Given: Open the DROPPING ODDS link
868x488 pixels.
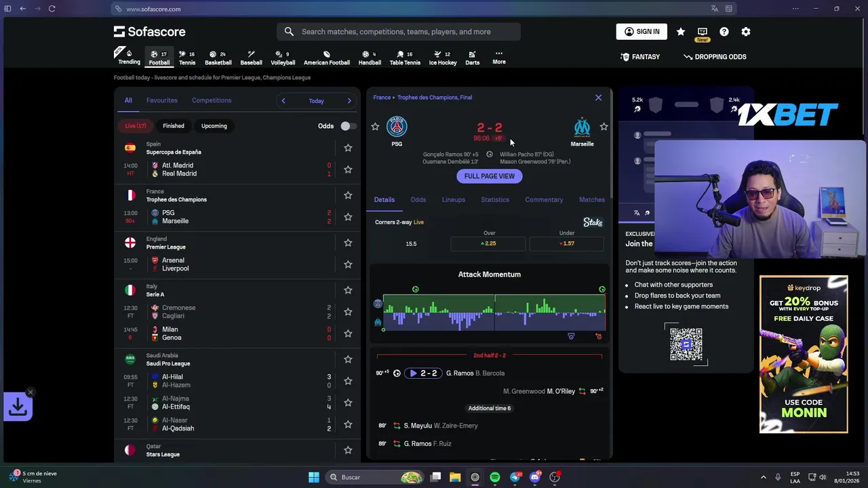Looking at the screenshot, I should coord(715,57).
